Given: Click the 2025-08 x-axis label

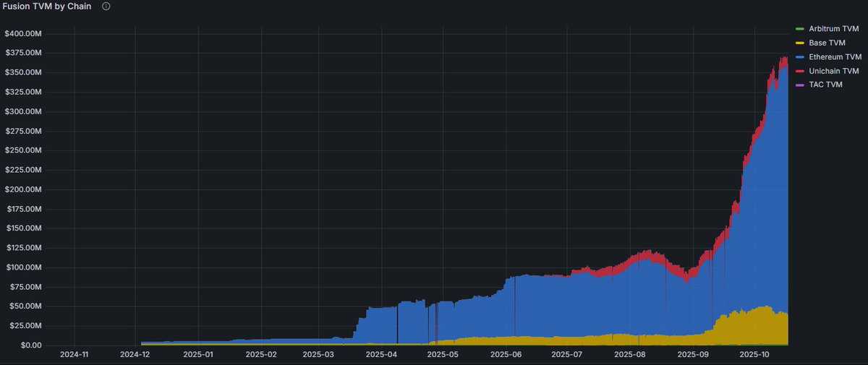Looking at the screenshot, I should click(x=629, y=356).
